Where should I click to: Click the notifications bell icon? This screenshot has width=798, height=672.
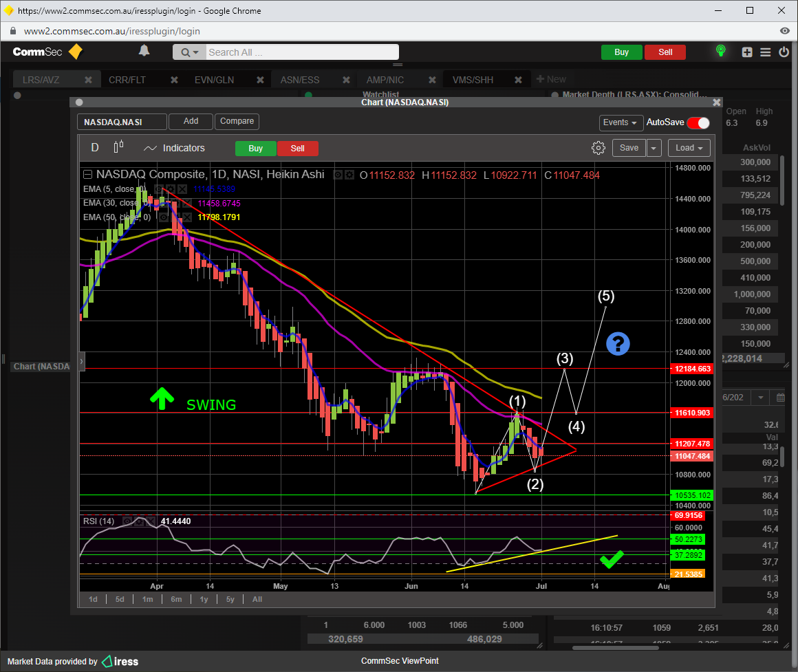coord(144,51)
